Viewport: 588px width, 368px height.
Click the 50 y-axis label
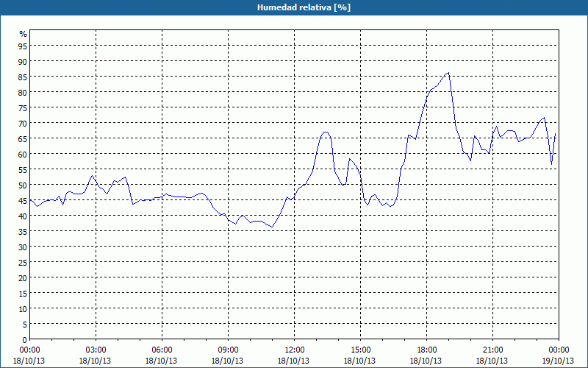pos(23,185)
